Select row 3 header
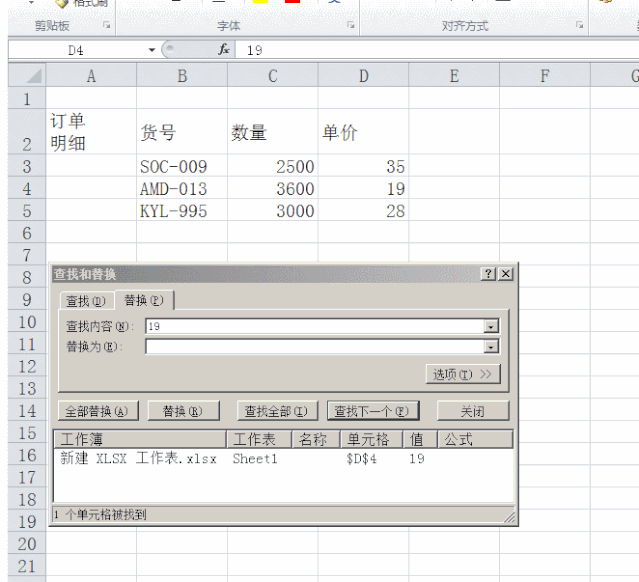The image size is (639, 582). pyautogui.click(x=27, y=166)
